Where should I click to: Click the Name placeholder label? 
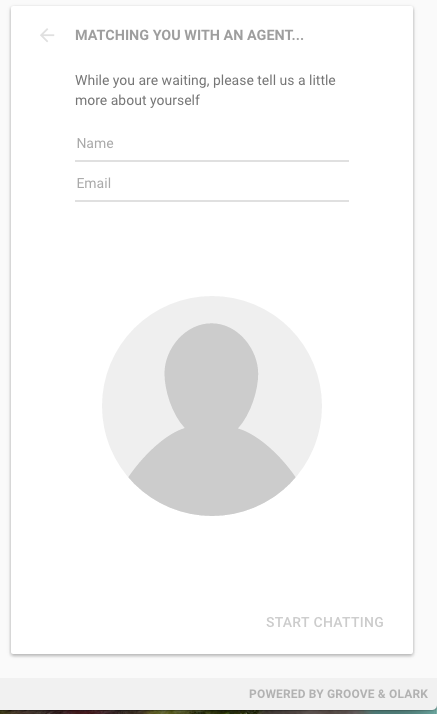click(x=95, y=143)
